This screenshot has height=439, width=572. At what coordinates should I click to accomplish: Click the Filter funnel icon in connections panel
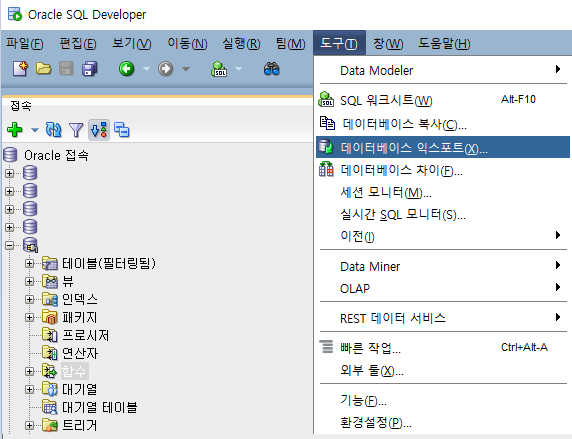click(76, 130)
